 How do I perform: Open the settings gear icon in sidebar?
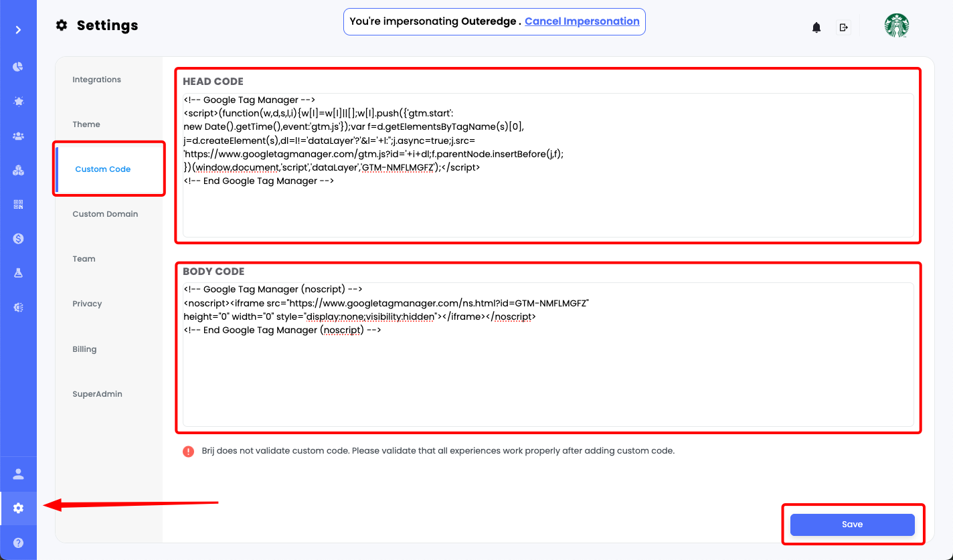(18, 508)
